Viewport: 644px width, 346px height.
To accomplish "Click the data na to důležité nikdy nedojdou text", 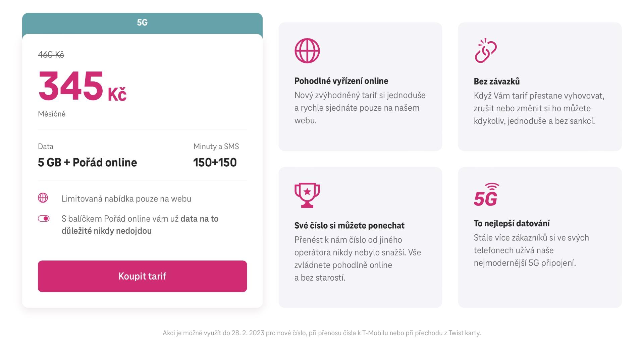I will (140, 225).
